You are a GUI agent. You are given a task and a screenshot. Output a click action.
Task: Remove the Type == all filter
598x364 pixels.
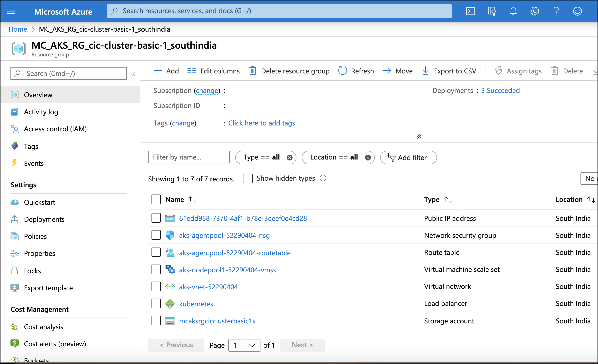[x=289, y=158]
